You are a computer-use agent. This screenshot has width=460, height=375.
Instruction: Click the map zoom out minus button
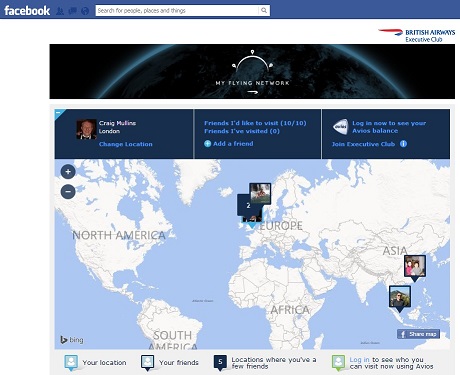68,192
